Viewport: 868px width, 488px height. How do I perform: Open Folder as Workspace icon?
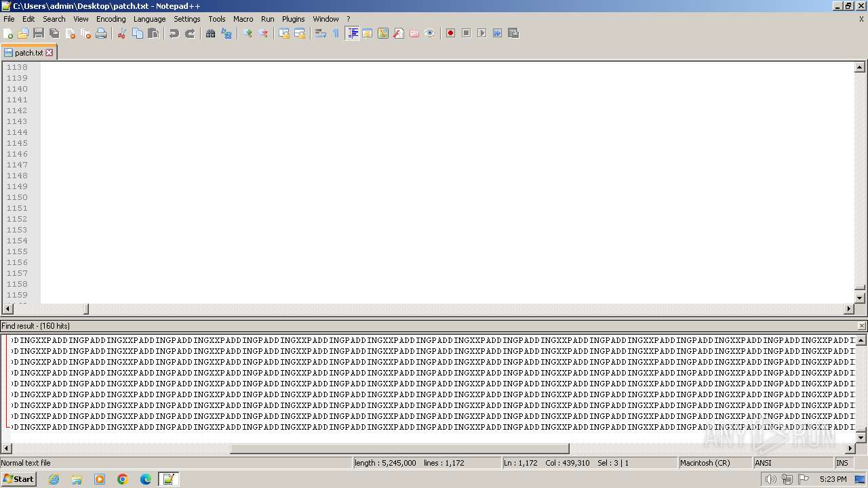pyautogui.click(x=414, y=33)
